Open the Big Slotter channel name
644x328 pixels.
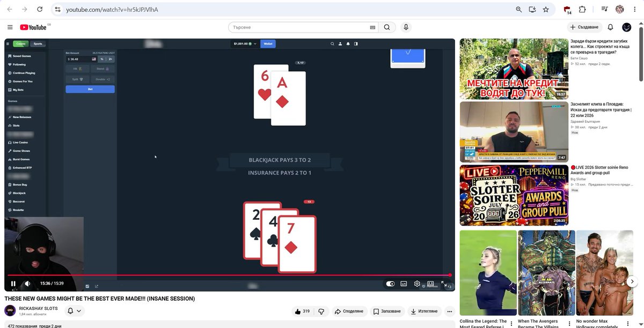pyautogui.click(x=579, y=178)
